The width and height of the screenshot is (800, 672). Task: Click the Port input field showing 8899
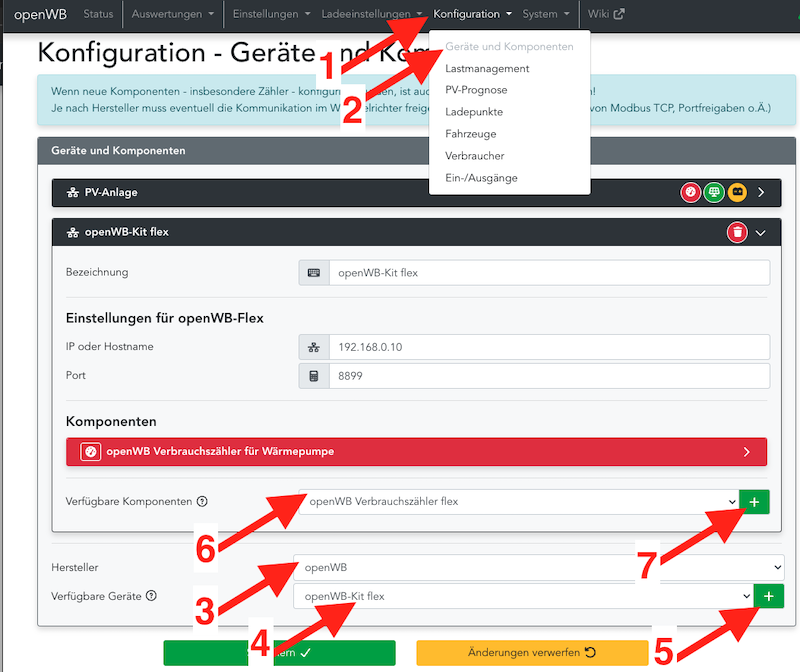[549, 376]
